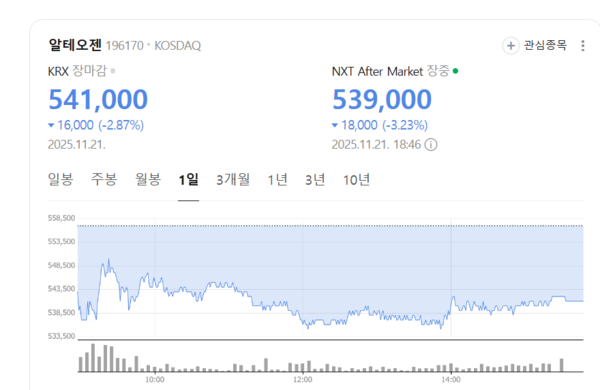The width and height of the screenshot is (600, 390).
Task: Click the timestamp 2025.11.21. 18:46
Action: click(x=376, y=145)
